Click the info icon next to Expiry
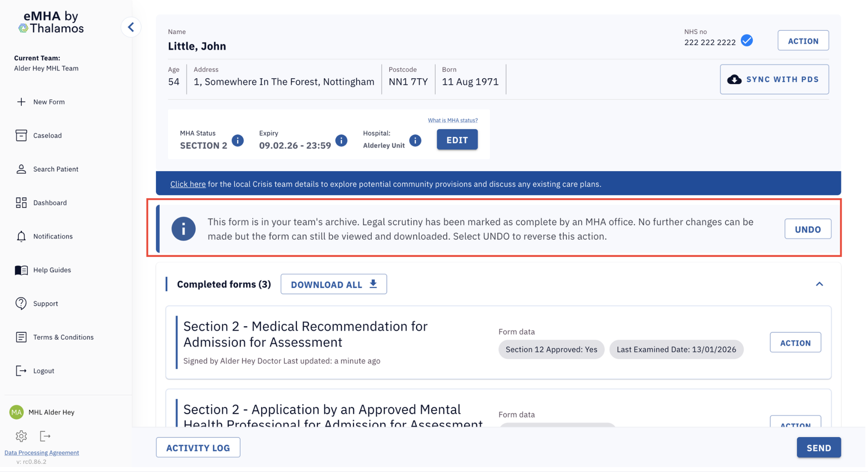Screen dimensions: 868x472 341,140
